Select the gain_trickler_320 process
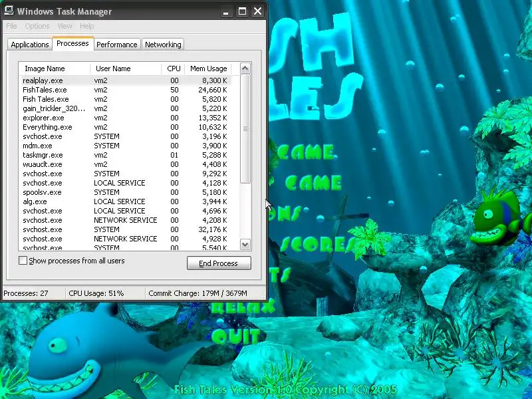 click(x=125, y=108)
